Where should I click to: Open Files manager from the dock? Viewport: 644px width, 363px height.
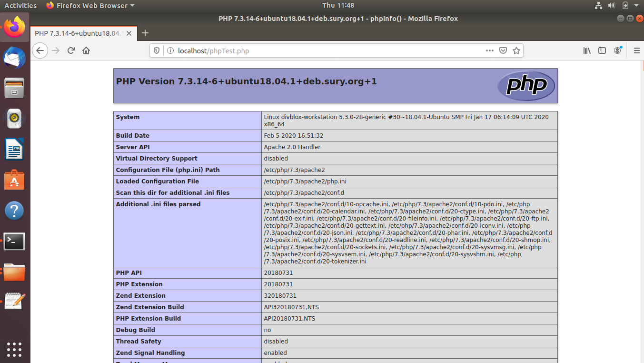coord(14,88)
